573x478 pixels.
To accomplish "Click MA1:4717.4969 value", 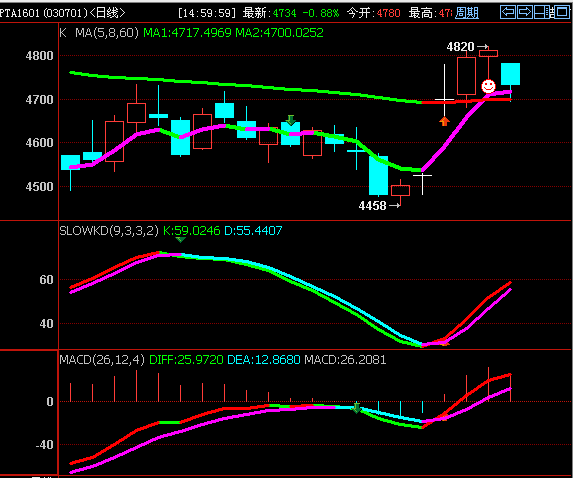I will click(x=187, y=33).
